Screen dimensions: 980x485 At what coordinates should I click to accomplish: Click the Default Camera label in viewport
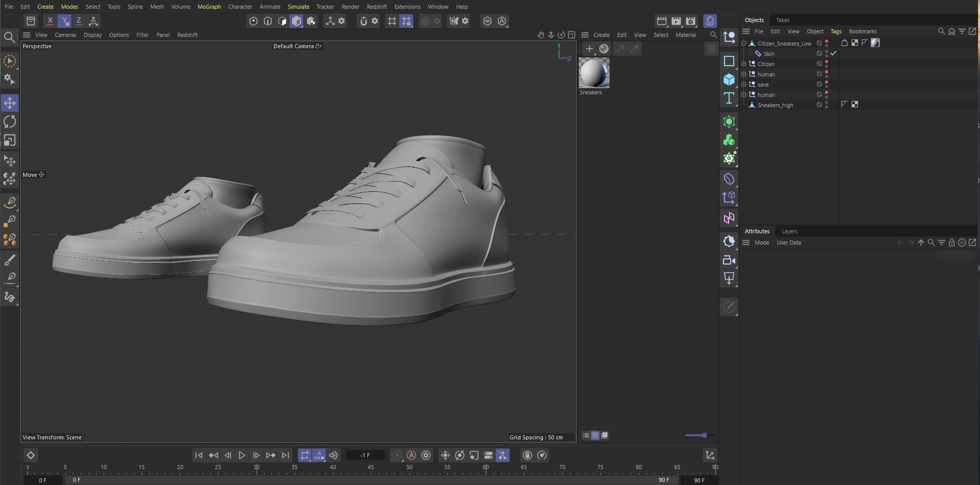point(293,46)
